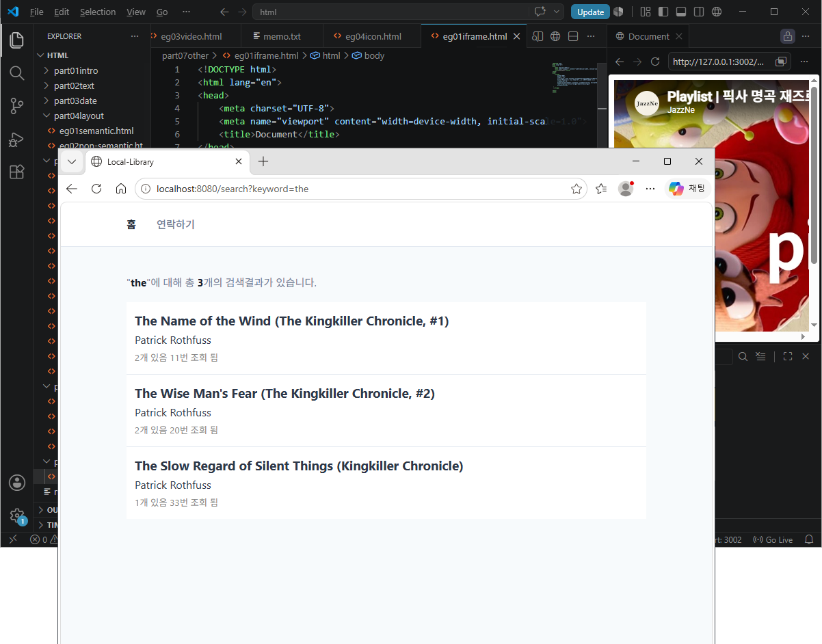Go to the 연락하기 navigation link
Image resolution: width=822 pixels, height=644 pixels.
176,224
